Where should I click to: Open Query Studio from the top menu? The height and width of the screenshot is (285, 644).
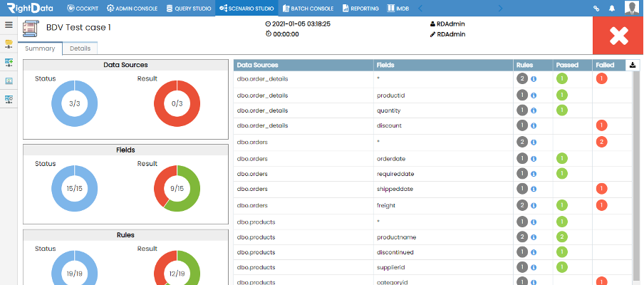189,9
